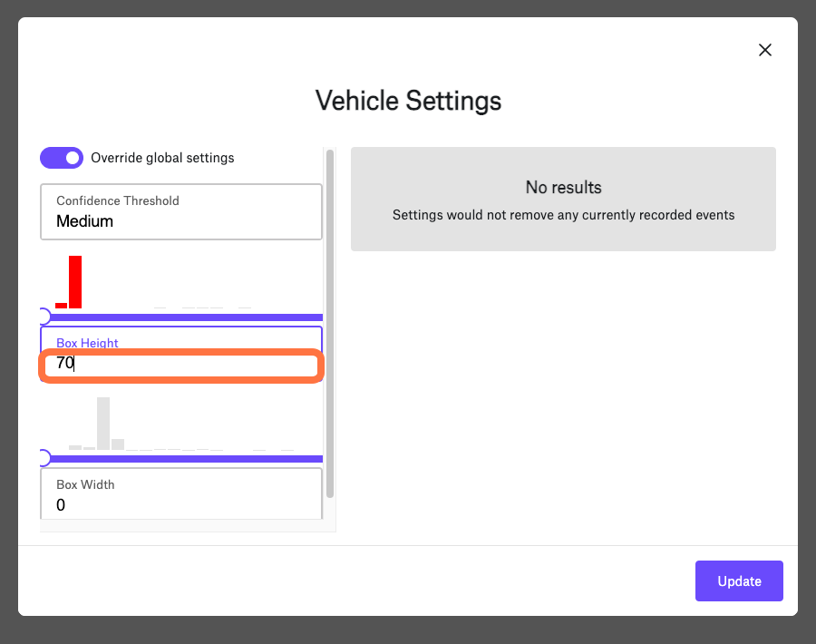Focus the Box Width input field
The image size is (816, 644).
tap(181, 494)
